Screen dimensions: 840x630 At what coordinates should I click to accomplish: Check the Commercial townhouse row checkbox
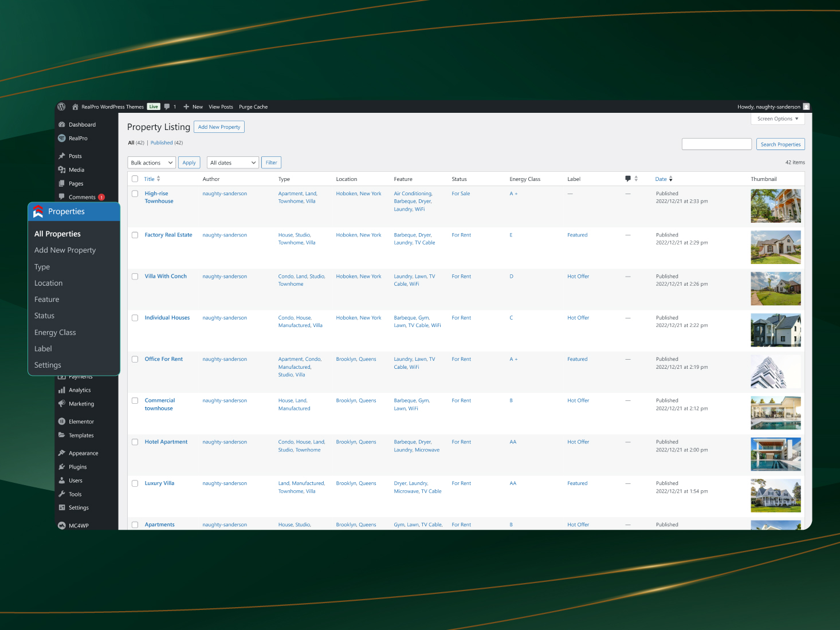(135, 400)
